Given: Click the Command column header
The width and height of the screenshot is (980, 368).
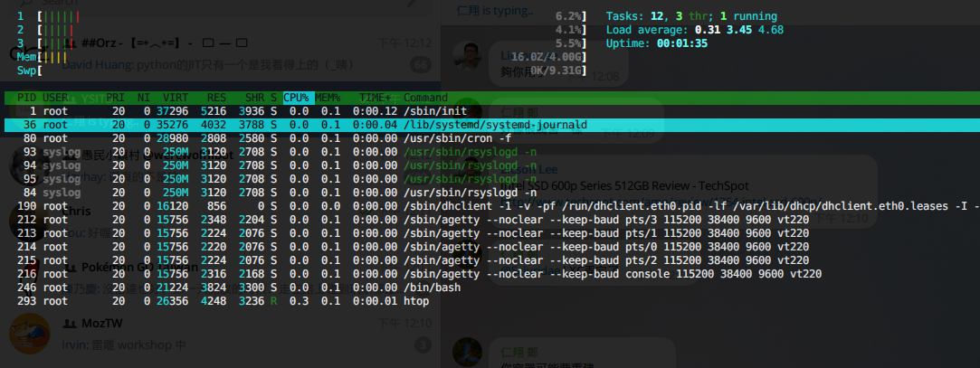Looking at the screenshot, I should point(425,98).
